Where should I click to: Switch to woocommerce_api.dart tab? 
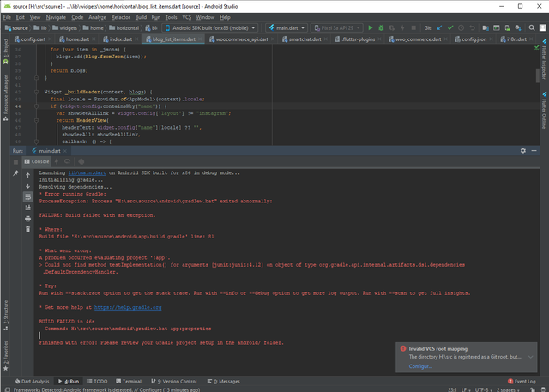click(x=242, y=39)
